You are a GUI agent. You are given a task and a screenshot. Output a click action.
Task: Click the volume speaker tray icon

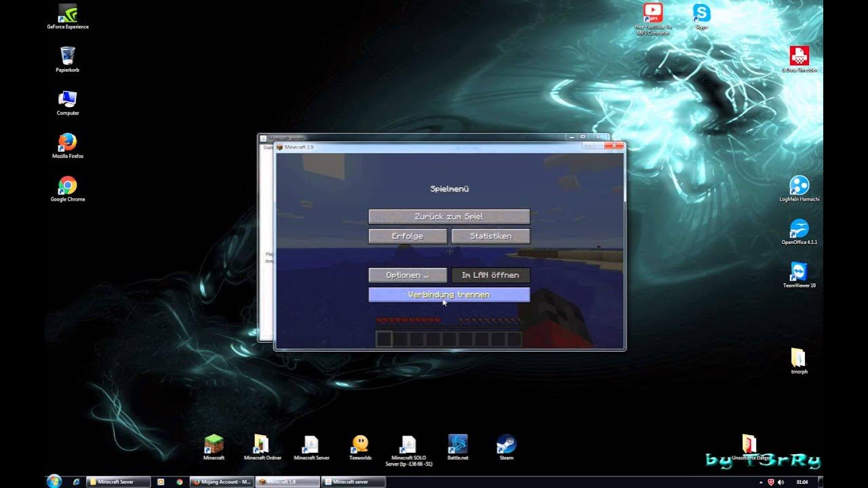pos(781,482)
